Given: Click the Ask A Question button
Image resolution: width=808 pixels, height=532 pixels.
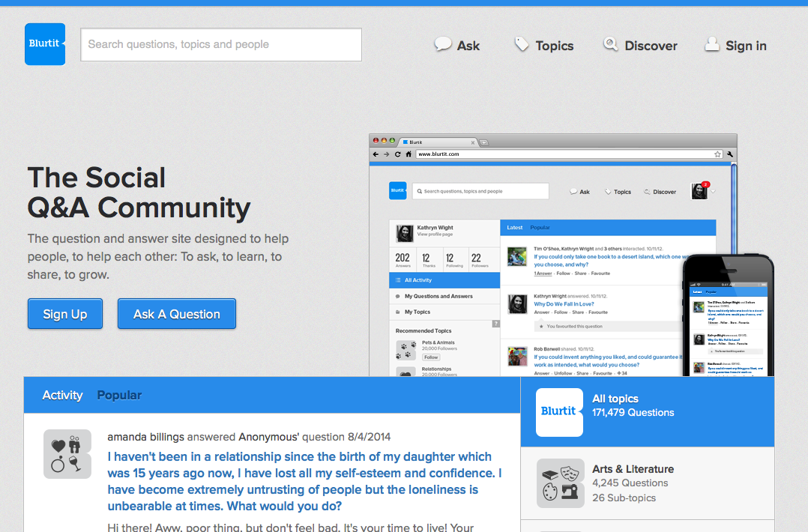Looking at the screenshot, I should coord(177,314).
